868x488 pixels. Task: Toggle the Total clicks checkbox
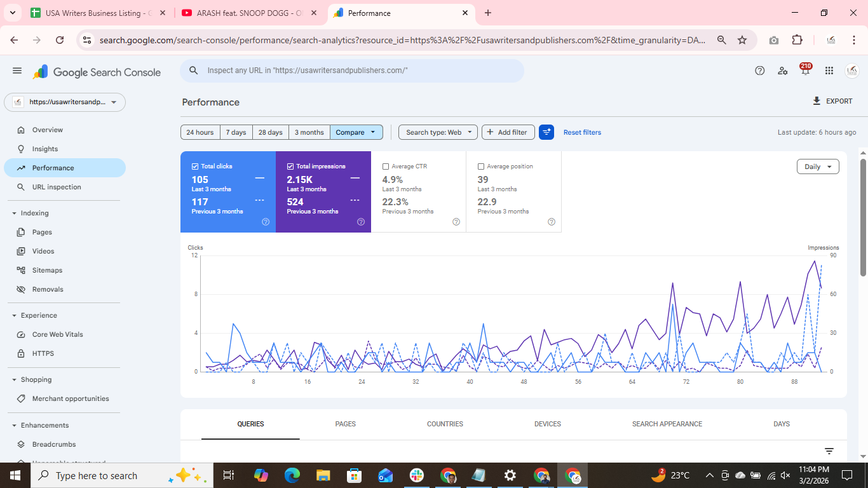[195, 166]
